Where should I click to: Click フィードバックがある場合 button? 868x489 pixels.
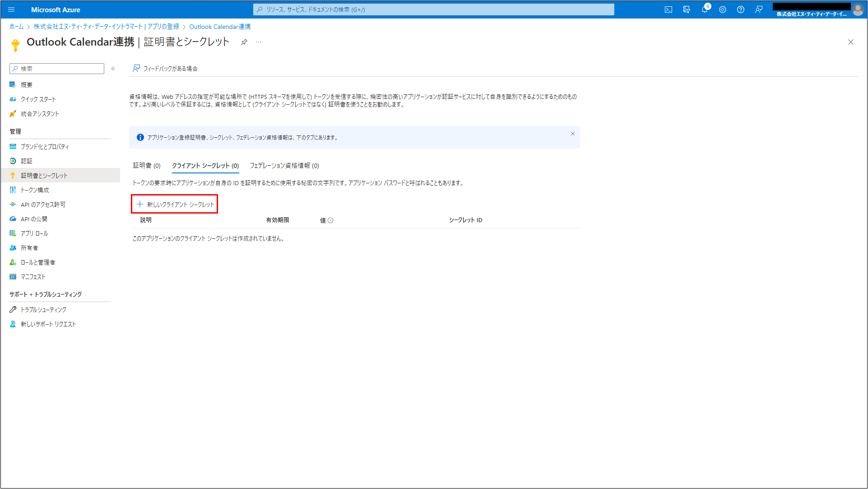coord(165,69)
